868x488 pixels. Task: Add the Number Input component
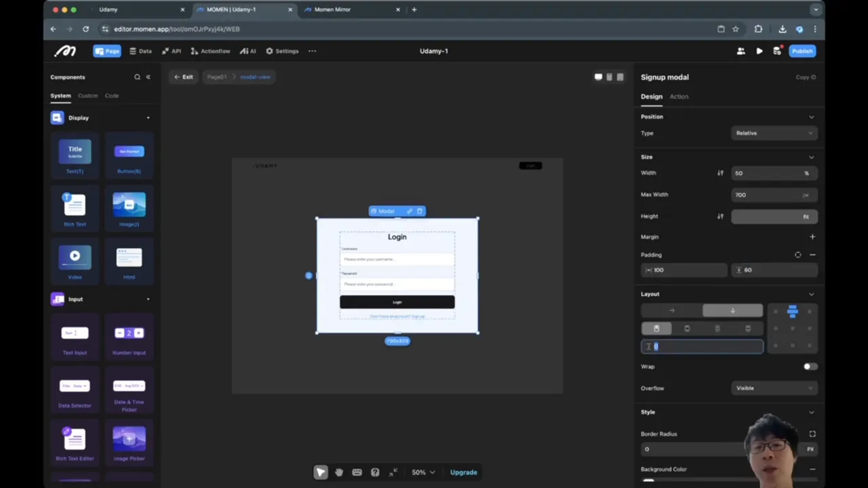coord(129,338)
